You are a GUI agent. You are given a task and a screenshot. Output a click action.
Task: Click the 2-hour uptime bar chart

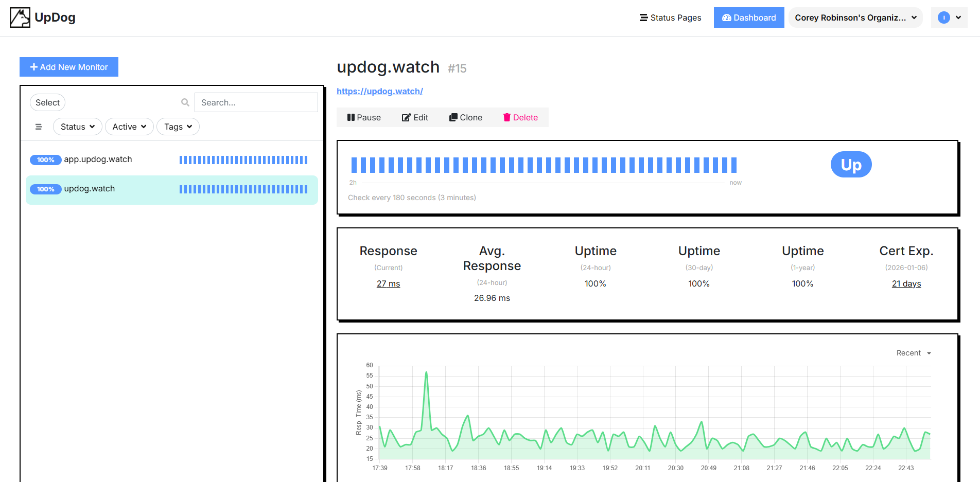point(543,165)
